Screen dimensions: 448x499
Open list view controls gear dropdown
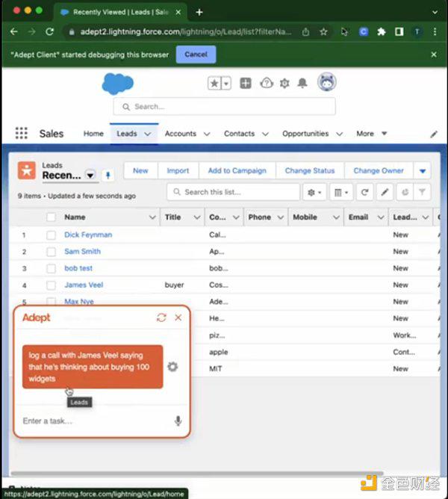coord(314,192)
